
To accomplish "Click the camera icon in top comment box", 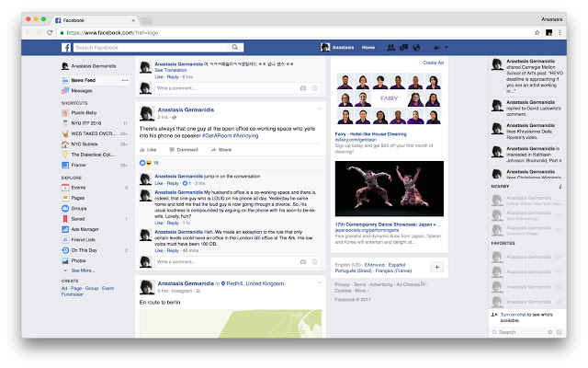I will (x=303, y=88).
